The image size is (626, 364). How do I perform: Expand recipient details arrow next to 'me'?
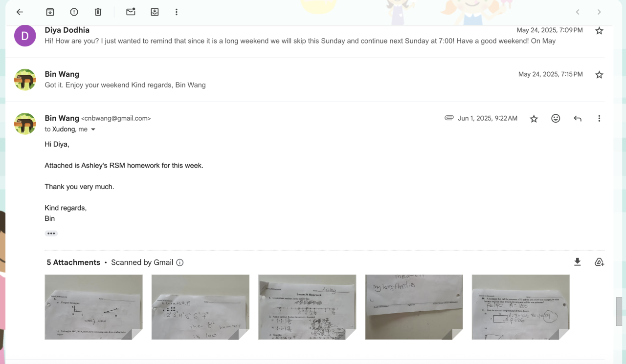[93, 129]
